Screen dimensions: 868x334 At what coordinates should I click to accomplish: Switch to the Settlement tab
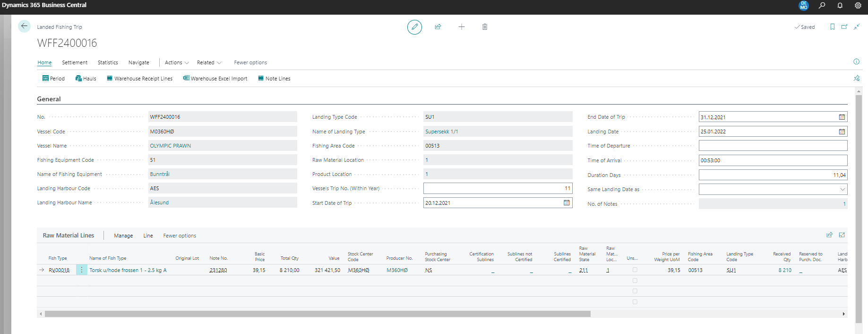75,62
